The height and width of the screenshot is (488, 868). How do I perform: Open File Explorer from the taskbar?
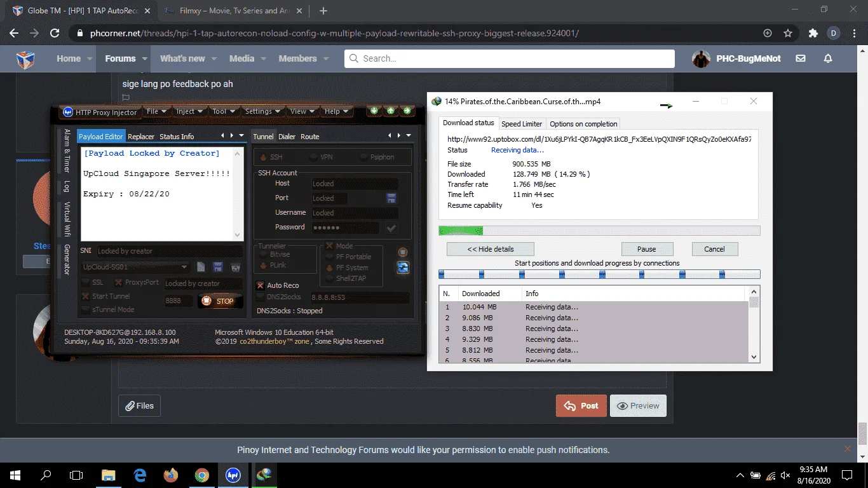tap(109, 475)
